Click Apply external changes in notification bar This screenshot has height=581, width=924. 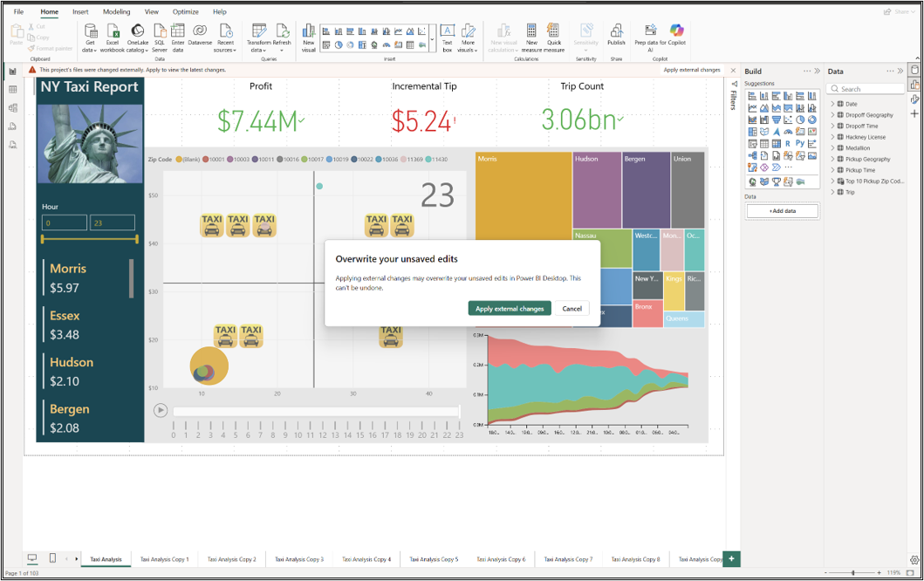pyautogui.click(x=692, y=70)
